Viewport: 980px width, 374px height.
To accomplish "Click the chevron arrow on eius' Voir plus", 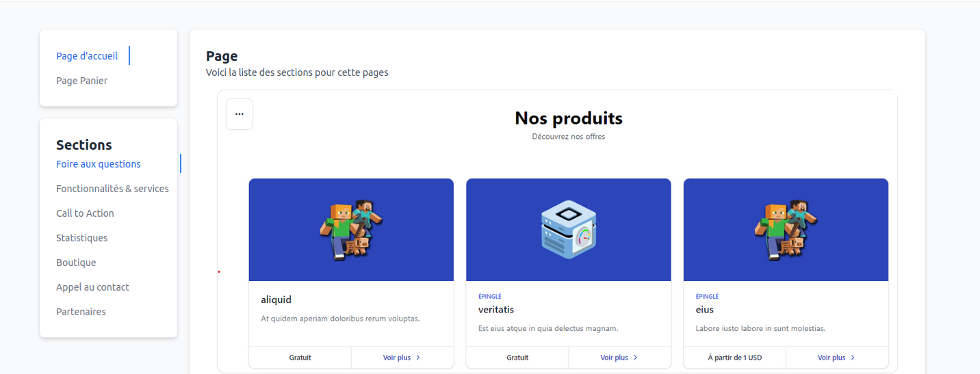I will tap(853, 358).
